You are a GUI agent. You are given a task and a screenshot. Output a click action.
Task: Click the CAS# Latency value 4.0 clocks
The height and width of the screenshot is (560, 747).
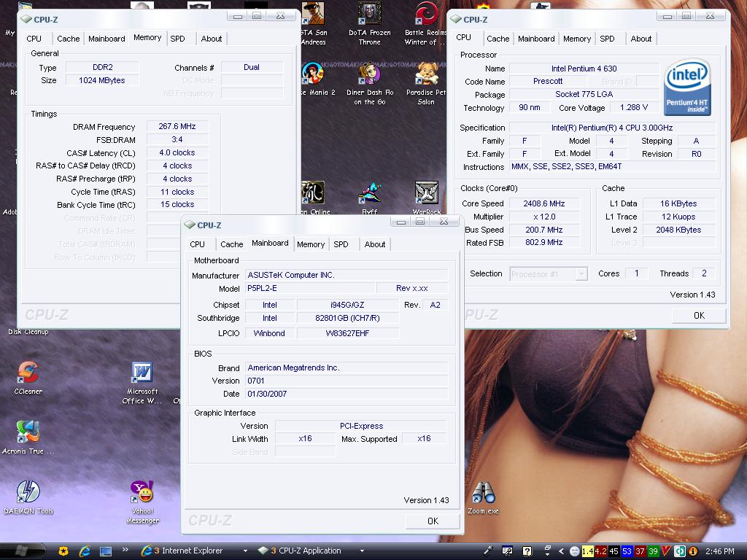pos(177,152)
